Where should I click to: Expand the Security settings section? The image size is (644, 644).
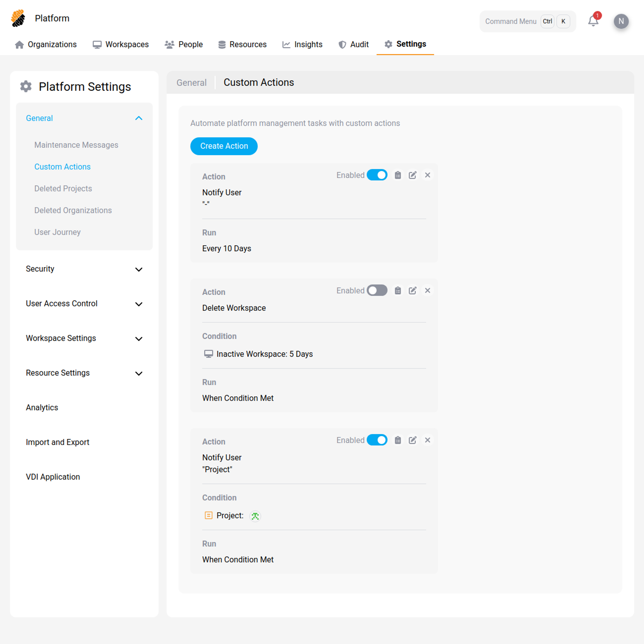139,269
